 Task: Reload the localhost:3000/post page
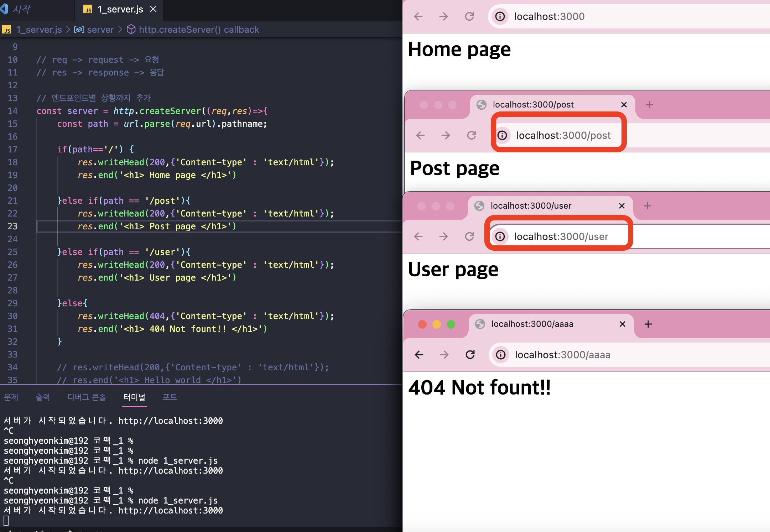pos(472,135)
